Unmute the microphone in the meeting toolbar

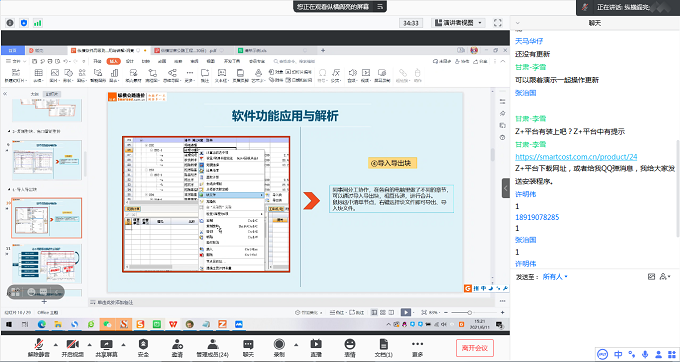[39, 348]
